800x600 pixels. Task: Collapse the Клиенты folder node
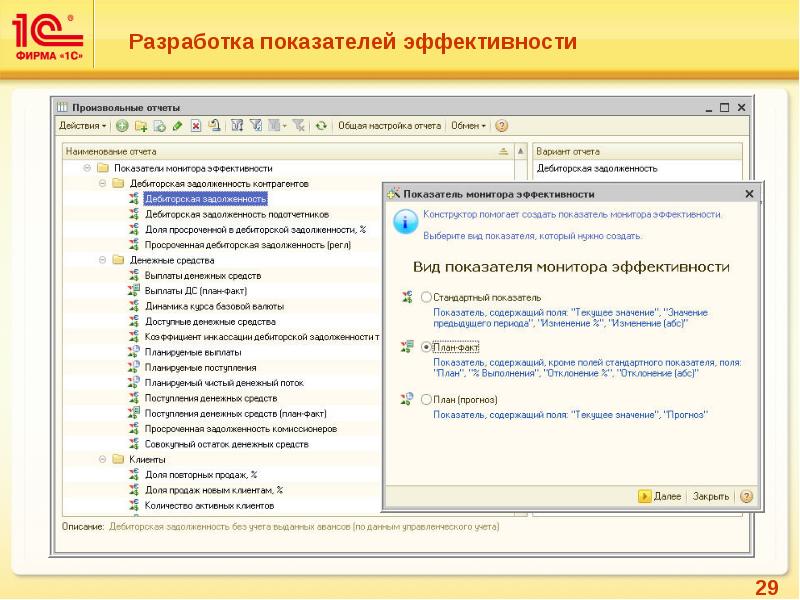(x=103, y=459)
